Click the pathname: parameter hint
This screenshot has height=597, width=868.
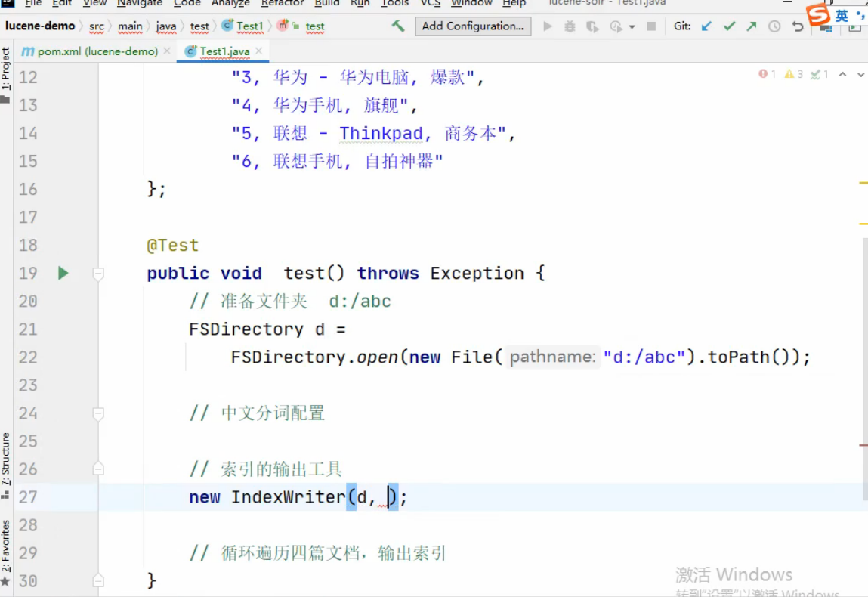click(552, 357)
